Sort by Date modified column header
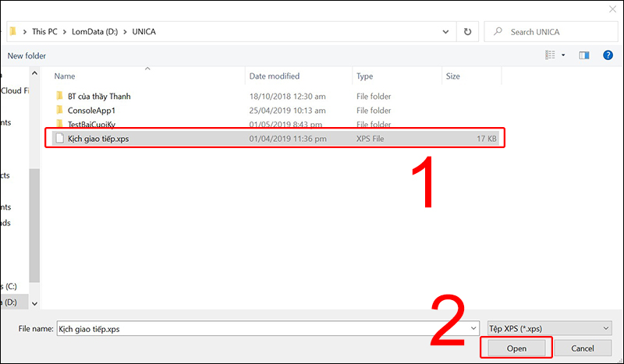 275,76
